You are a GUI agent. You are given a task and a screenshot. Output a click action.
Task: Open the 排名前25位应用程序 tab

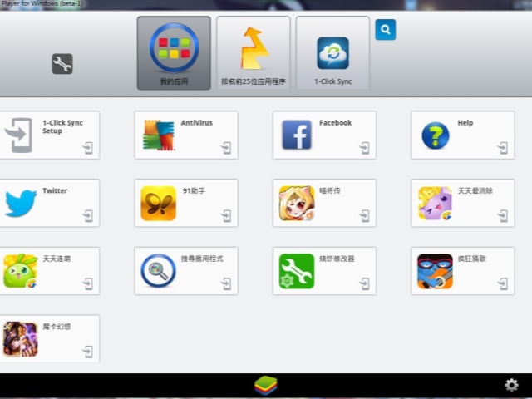[254, 53]
